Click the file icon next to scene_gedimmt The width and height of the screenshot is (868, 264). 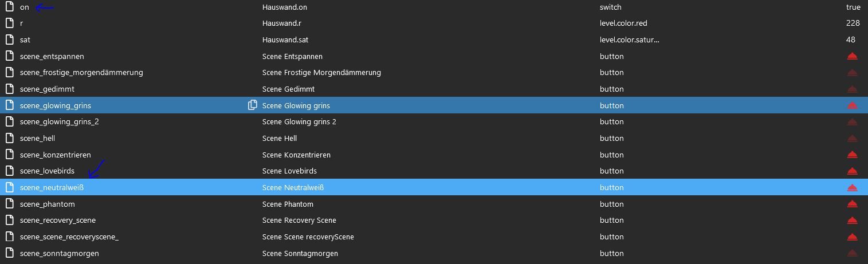(x=9, y=89)
